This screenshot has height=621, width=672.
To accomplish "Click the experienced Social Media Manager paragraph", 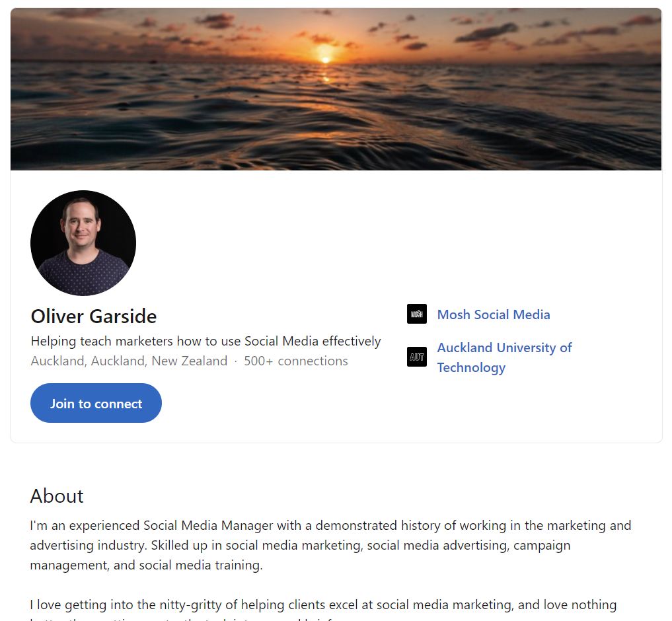I will pyautogui.click(x=330, y=545).
